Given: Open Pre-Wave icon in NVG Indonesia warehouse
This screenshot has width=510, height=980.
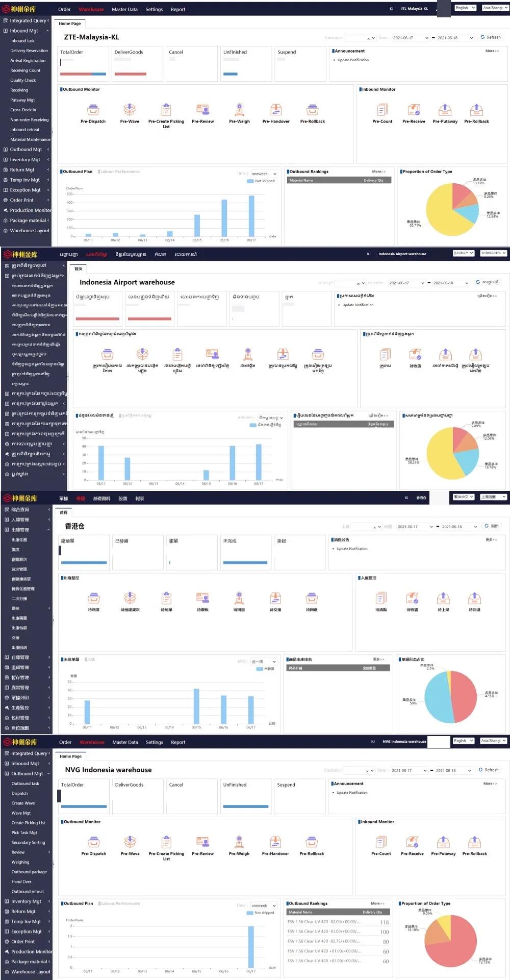Looking at the screenshot, I should tap(130, 842).
